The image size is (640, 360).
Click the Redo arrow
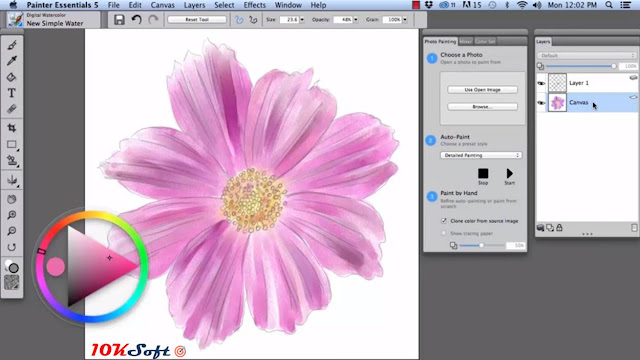coord(153,20)
